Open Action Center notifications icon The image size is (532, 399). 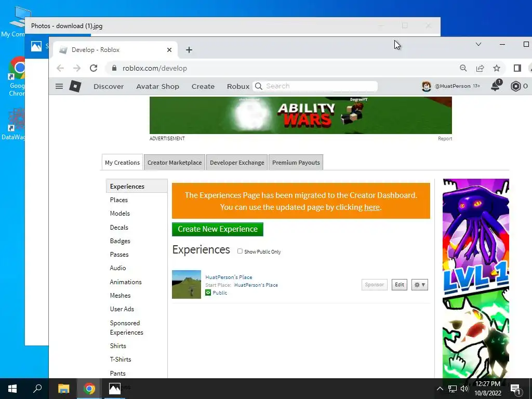click(515, 389)
